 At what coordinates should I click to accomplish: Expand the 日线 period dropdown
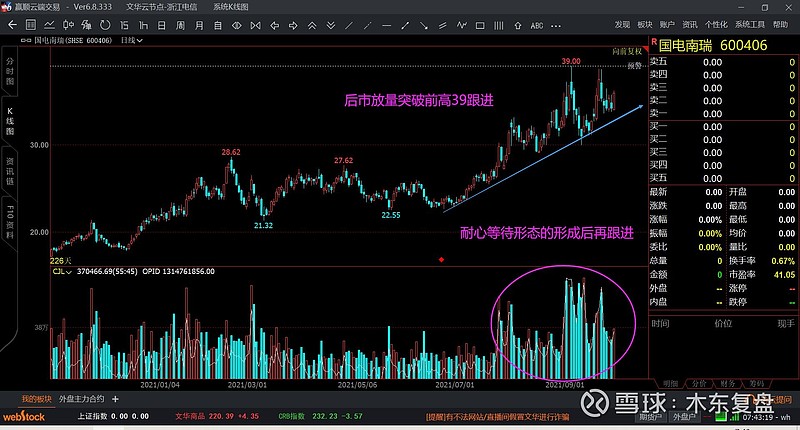(132, 40)
